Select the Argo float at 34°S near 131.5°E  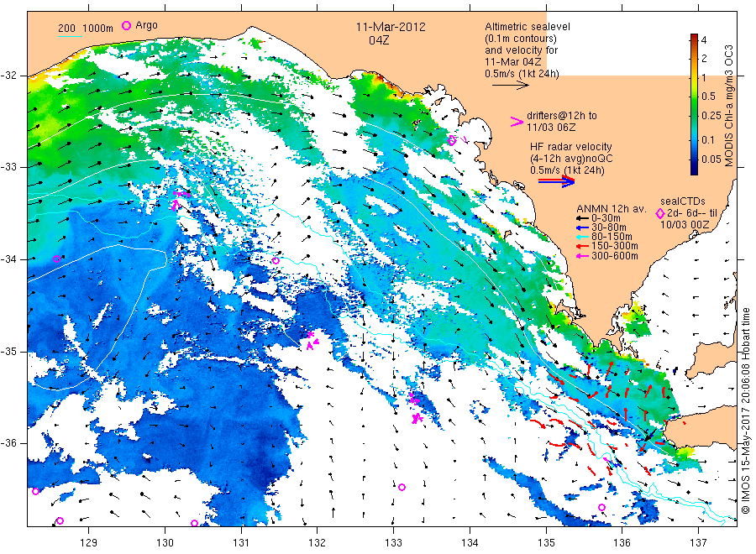[x=276, y=261]
